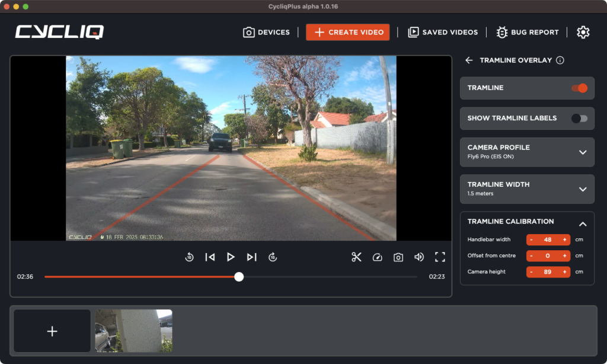
Task: Click the Camera height value 89
Action: (x=547, y=272)
